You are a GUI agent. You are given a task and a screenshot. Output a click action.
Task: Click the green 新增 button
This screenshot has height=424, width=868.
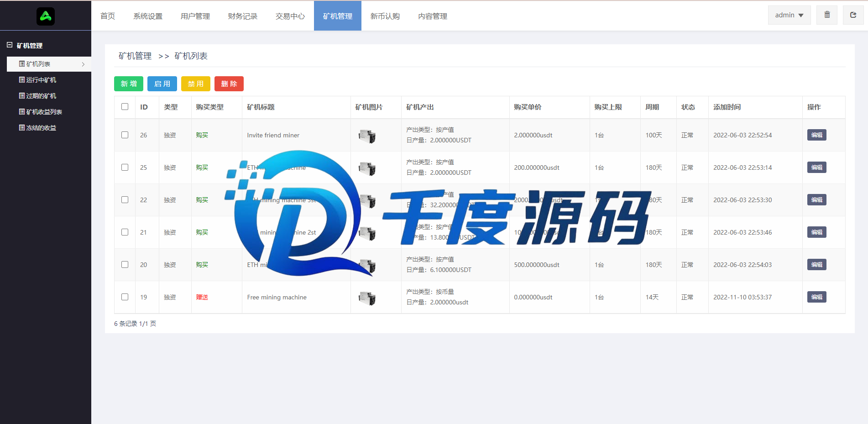(x=129, y=84)
